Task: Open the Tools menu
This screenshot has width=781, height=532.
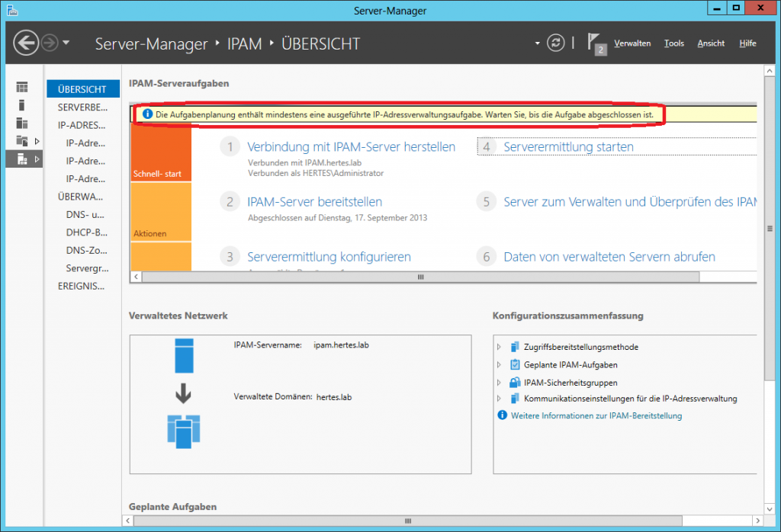Action: (673, 43)
